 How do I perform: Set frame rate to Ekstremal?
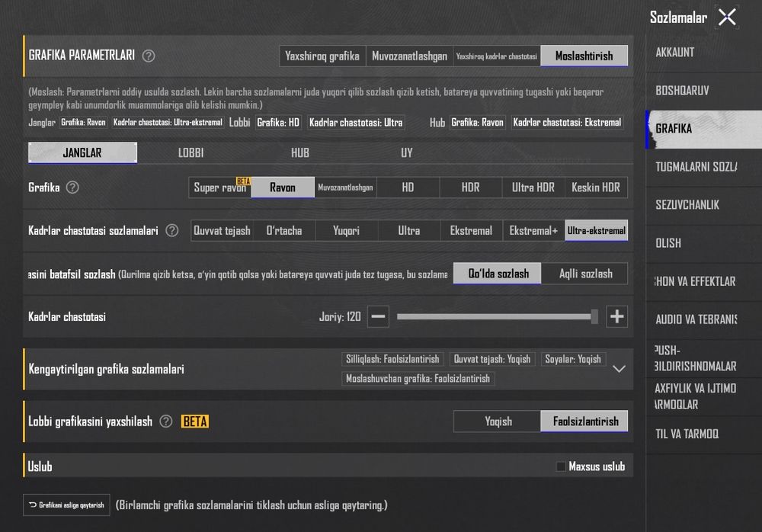472,230
